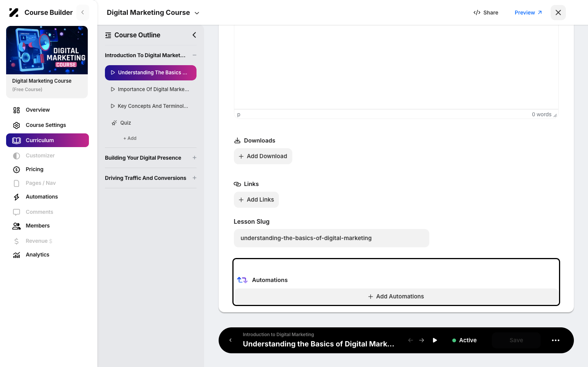Click the Add Links button

pyautogui.click(x=256, y=200)
